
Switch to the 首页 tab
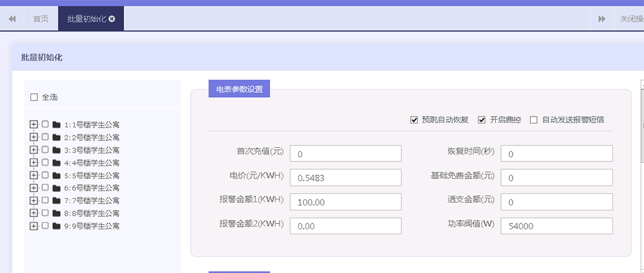coord(41,19)
